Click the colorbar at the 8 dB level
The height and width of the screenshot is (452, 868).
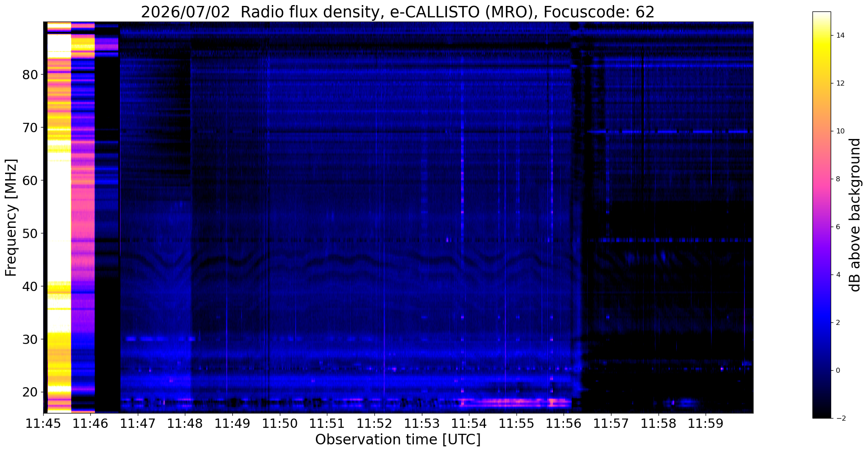click(821, 179)
